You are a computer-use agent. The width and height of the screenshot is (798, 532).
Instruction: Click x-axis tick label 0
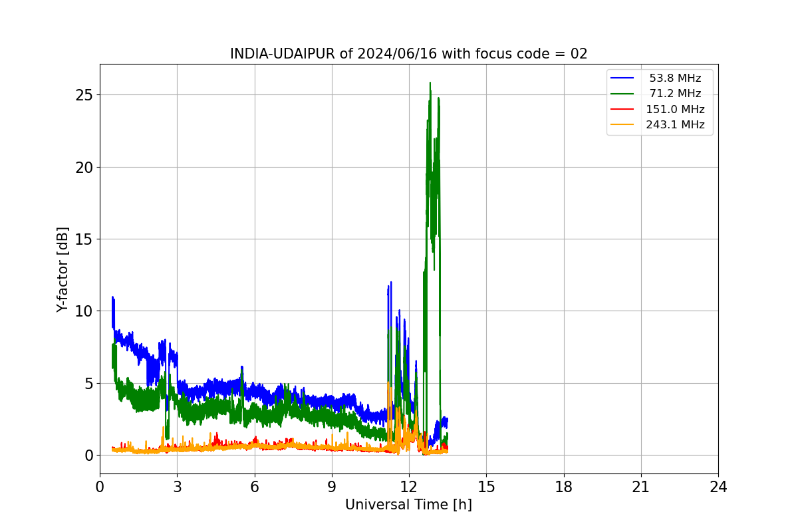[x=100, y=487]
